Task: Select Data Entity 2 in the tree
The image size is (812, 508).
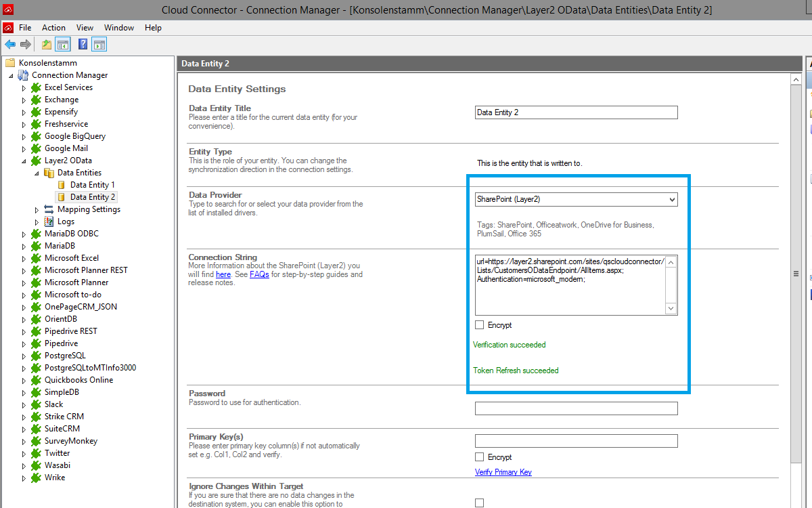Action: [93, 197]
